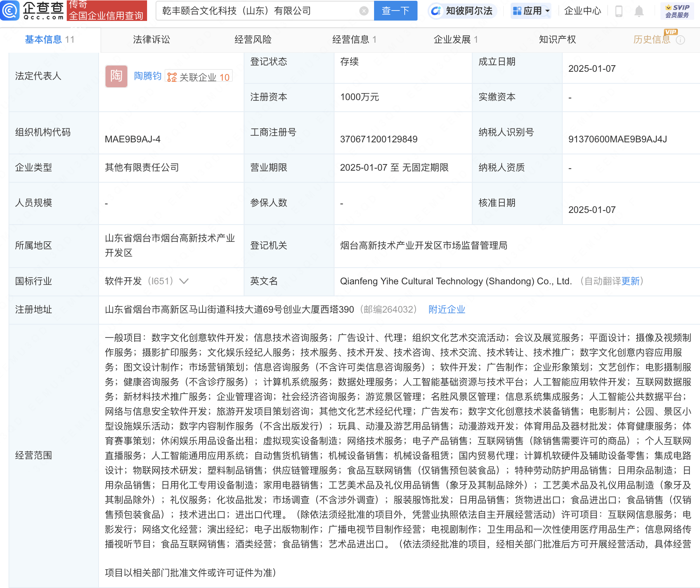Click registration status 存续
This screenshot has width=700, height=588.
[x=349, y=62]
